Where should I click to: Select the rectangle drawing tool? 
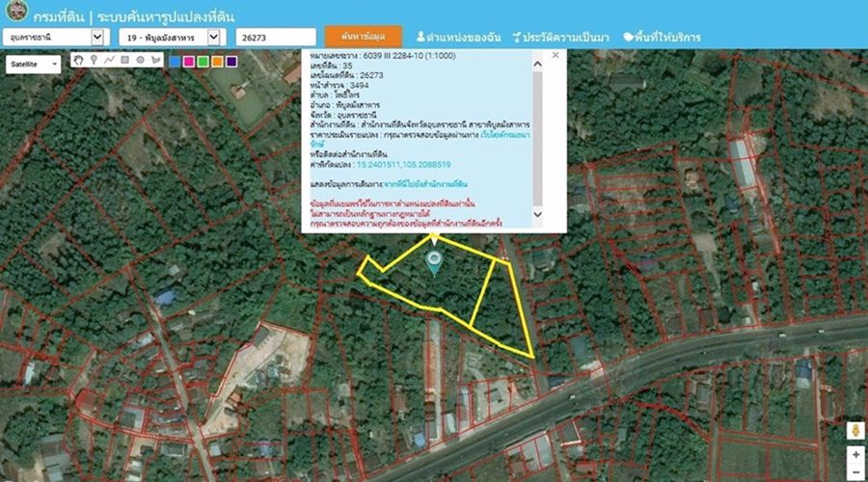(x=125, y=61)
